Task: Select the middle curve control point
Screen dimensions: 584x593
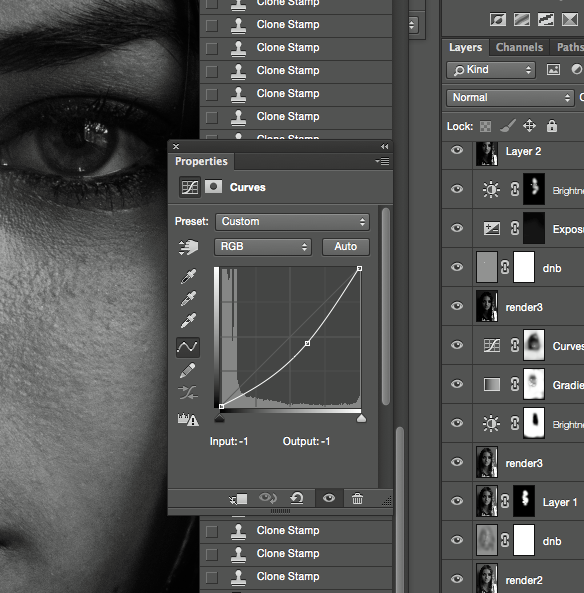Action: [x=308, y=343]
